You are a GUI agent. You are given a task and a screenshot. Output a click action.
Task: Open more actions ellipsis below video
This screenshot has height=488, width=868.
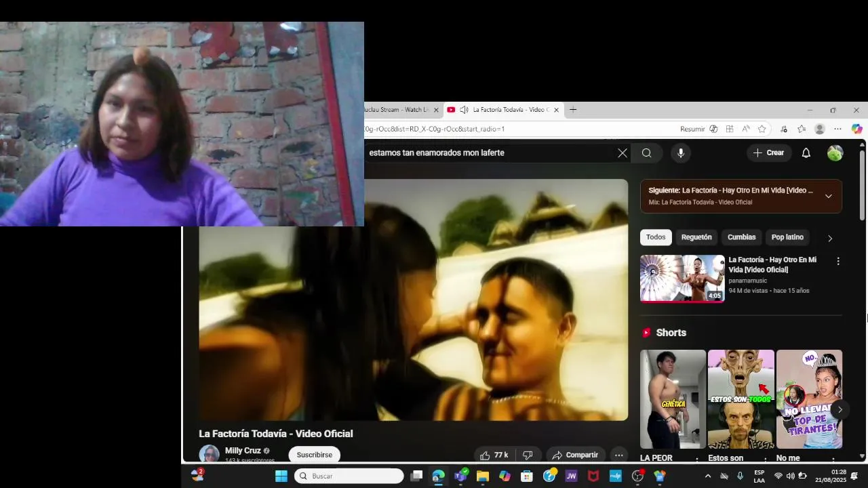pyautogui.click(x=618, y=455)
